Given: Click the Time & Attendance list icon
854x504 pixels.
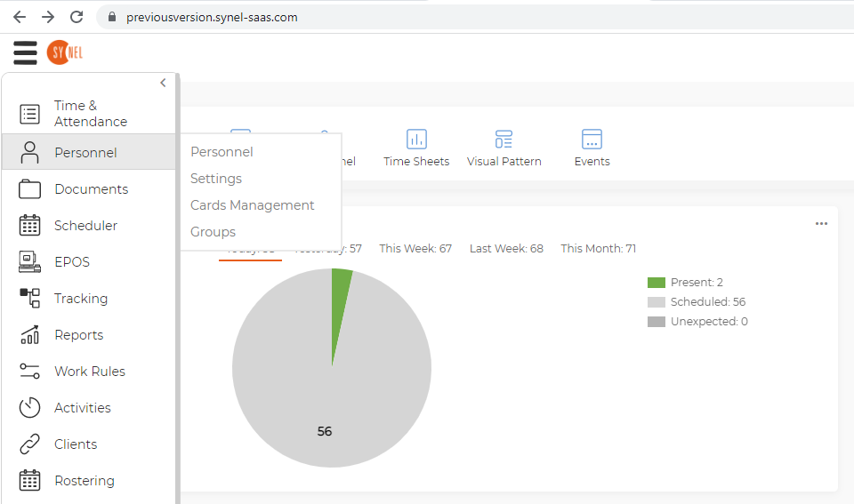Looking at the screenshot, I should tap(29, 114).
